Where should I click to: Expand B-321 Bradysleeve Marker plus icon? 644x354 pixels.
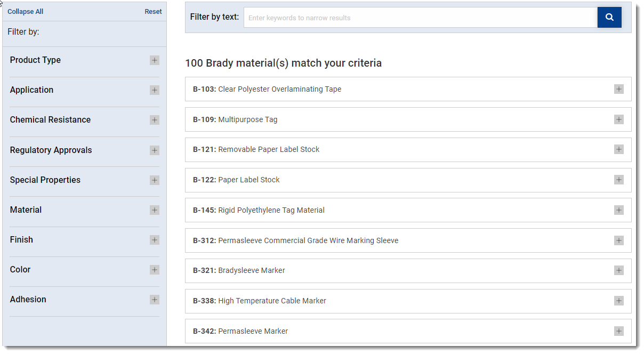[x=619, y=270]
